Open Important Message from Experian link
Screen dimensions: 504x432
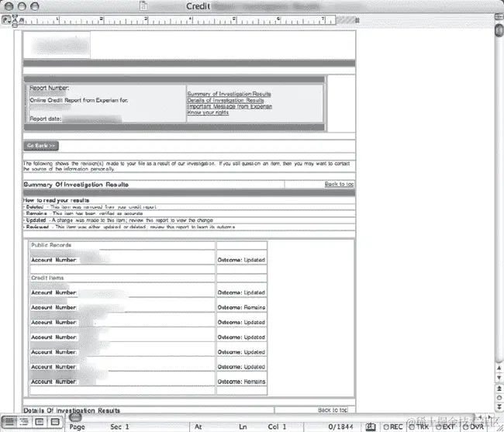(x=230, y=106)
